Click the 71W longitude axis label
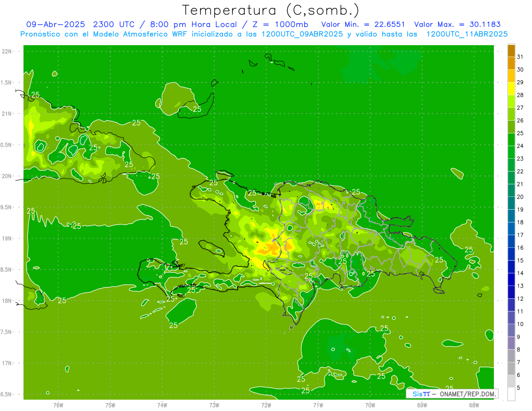Viewport: 532px width, 411px height. coord(318,405)
